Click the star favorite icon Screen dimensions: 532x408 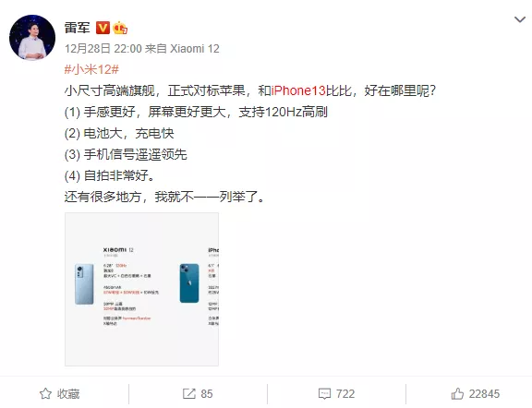pos(45,394)
